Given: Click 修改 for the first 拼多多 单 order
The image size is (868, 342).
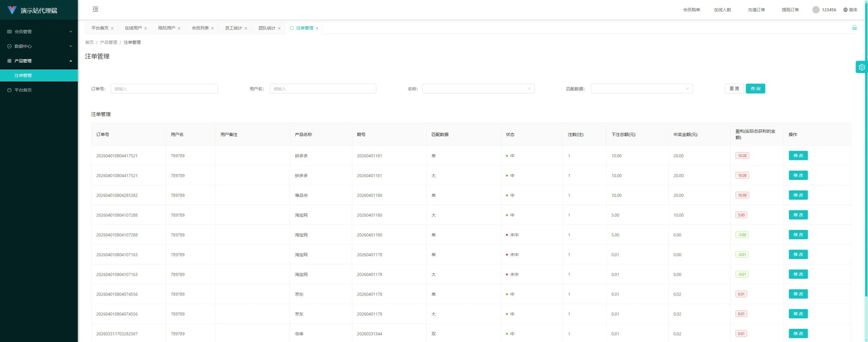Looking at the screenshot, I should (798, 156).
